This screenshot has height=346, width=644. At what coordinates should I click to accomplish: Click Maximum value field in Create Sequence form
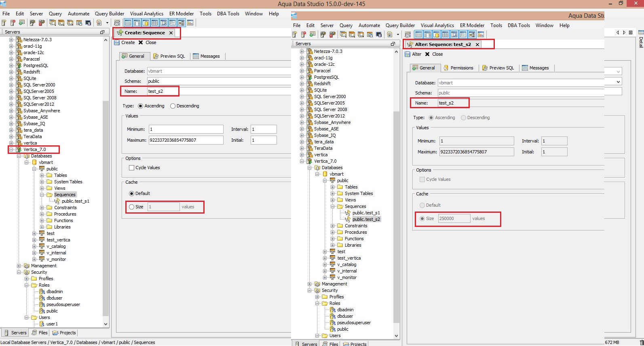point(186,140)
